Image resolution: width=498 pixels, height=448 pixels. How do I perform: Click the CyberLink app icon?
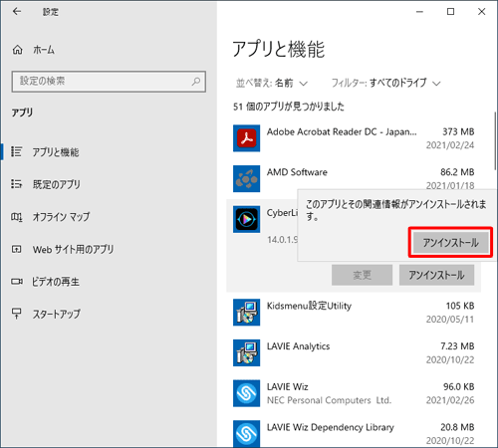(246, 219)
